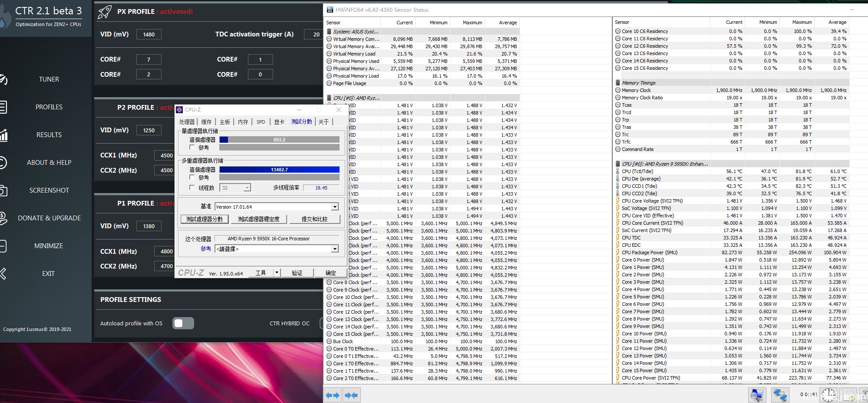The height and width of the screenshot is (403, 868).
Task: Switch to the 处理器 tab in CPU-Z
Action: (x=187, y=122)
